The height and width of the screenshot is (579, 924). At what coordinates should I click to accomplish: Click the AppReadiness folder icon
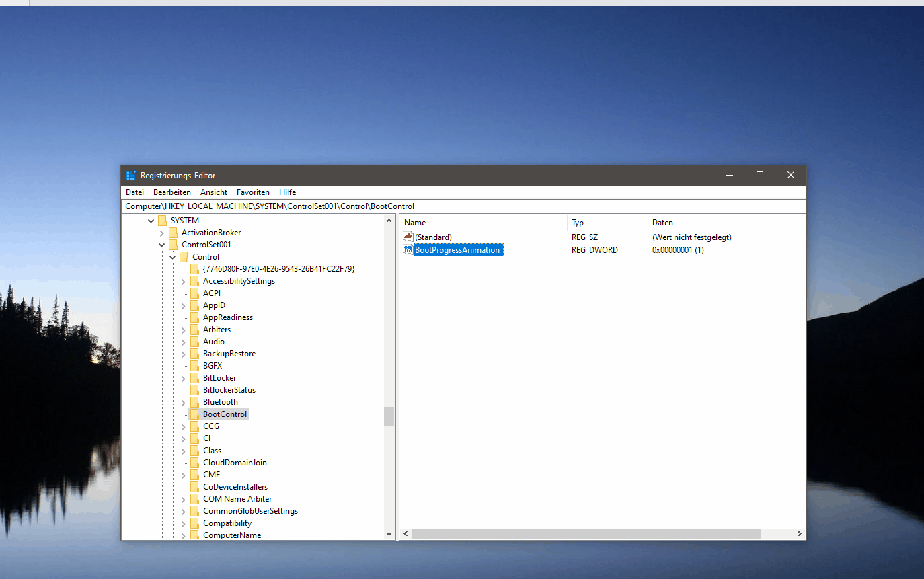click(194, 317)
